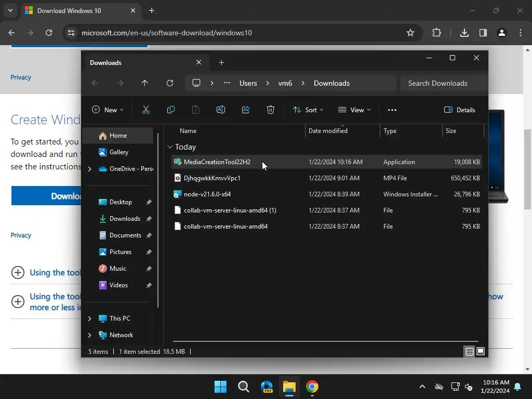Click the Share icon in Explorer toolbar
Image resolution: width=532 pixels, height=399 pixels.
[246, 110]
